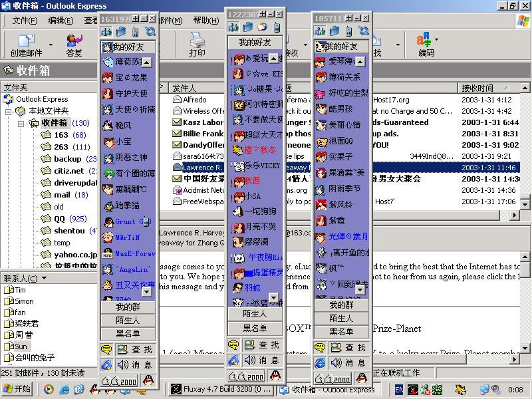Open the 帮助(H) menu
Screen dimensions: 532x399
pyautogui.click(x=206, y=21)
